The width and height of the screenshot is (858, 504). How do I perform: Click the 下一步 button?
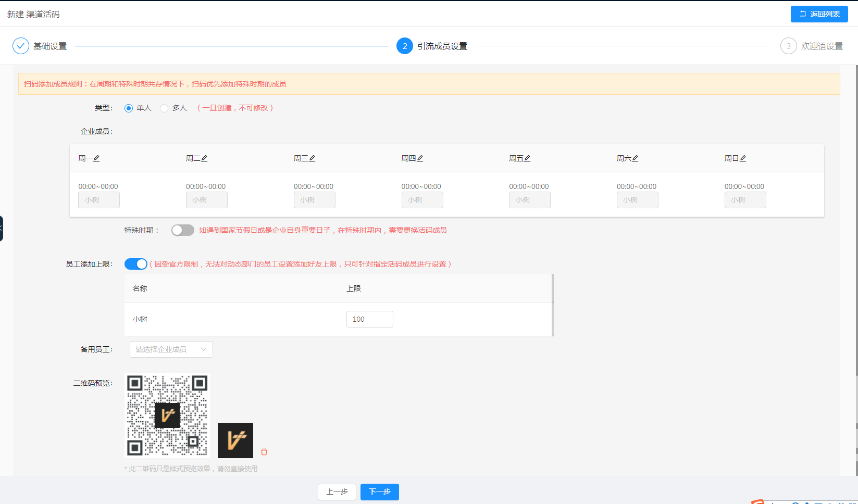tap(380, 492)
